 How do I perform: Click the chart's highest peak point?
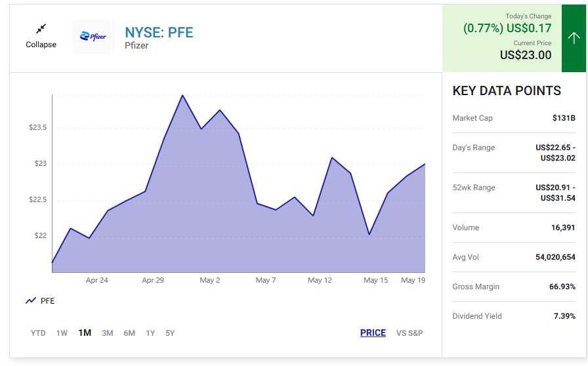tap(182, 95)
